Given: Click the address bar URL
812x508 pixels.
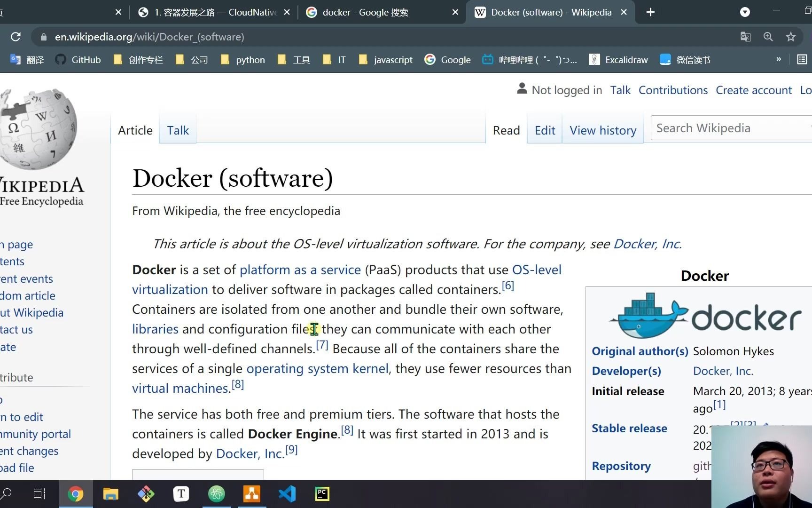Looking at the screenshot, I should tap(149, 37).
